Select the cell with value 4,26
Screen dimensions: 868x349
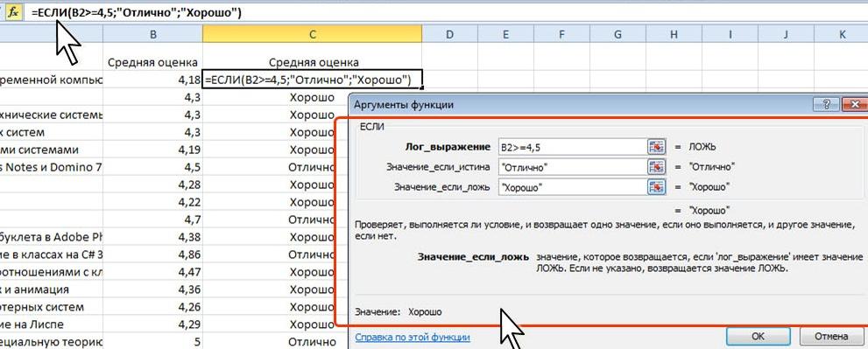pos(152,306)
